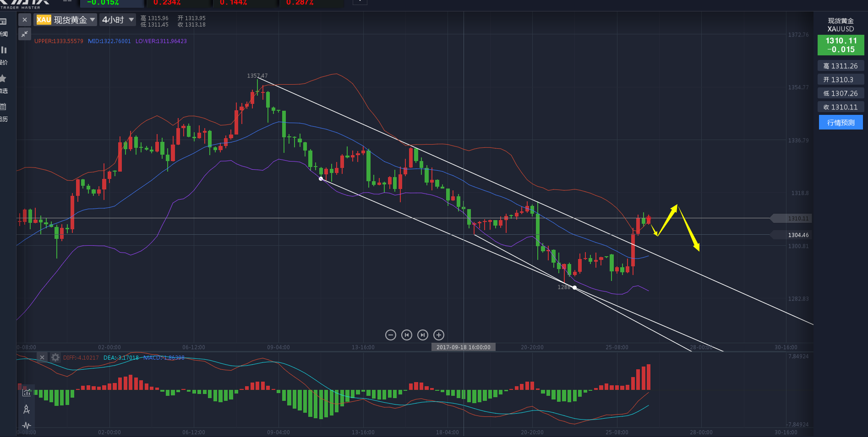Click the 行情预测 button

click(x=841, y=122)
